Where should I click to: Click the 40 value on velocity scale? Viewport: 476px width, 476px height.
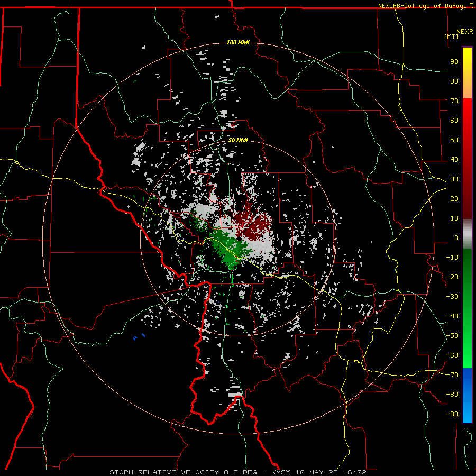click(454, 159)
